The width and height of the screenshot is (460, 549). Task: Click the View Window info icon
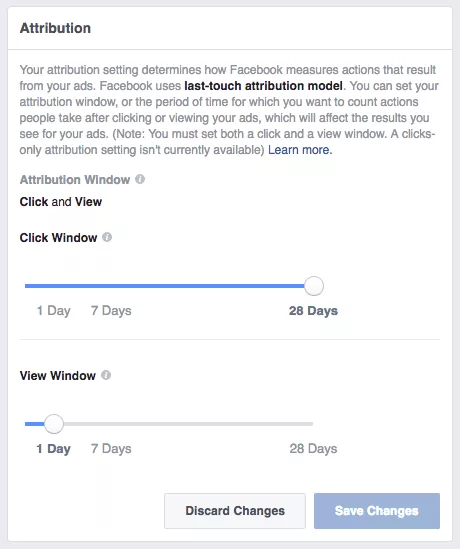[x=106, y=375]
